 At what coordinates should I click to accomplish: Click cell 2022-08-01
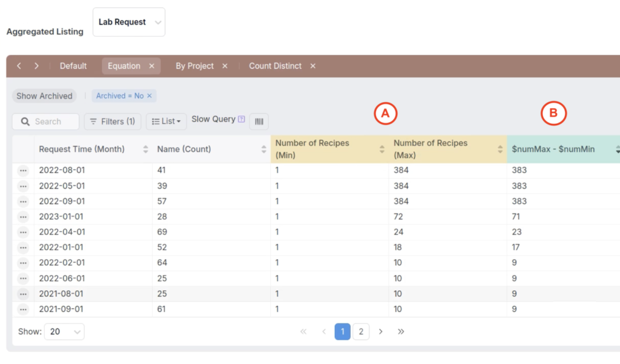coord(62,170)
